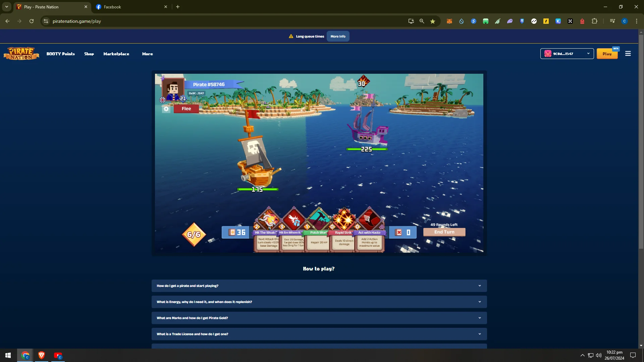Open the hamburger menu icon

pos(628,54)
